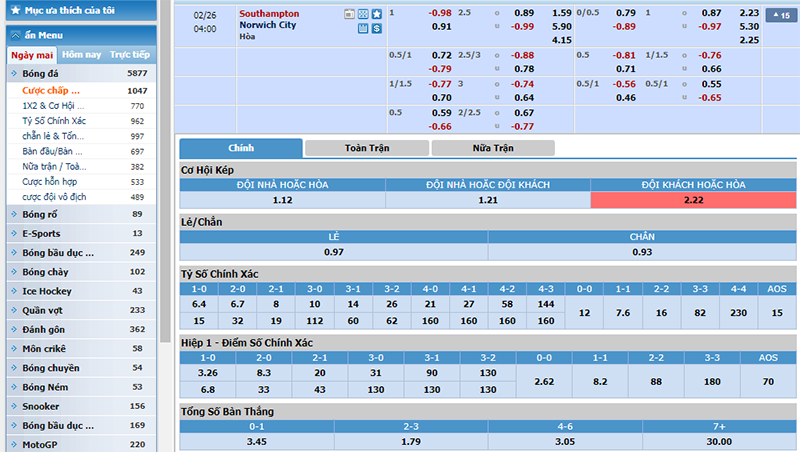The height and width of the screenshot is (452, 800).
Task: Click the dollar sign icon beside Norwich City
Action: pyautogui.click(x=377, y=28)
